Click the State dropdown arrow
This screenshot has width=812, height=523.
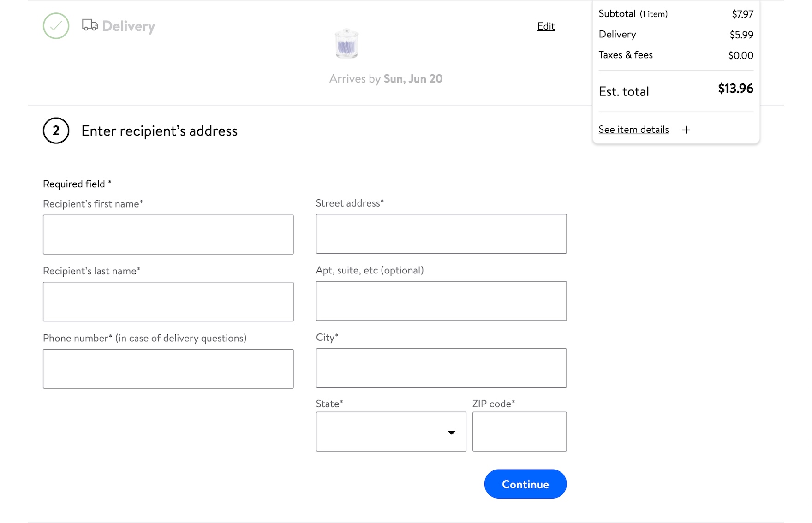(x=452, y=433)
